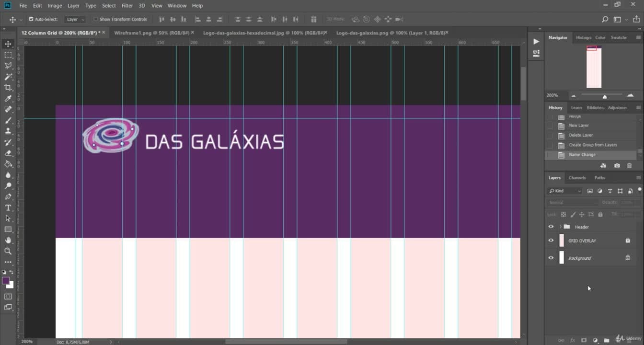
Task: Enable Show Transform Controls checkbox
Action: [x=95, y=20]
